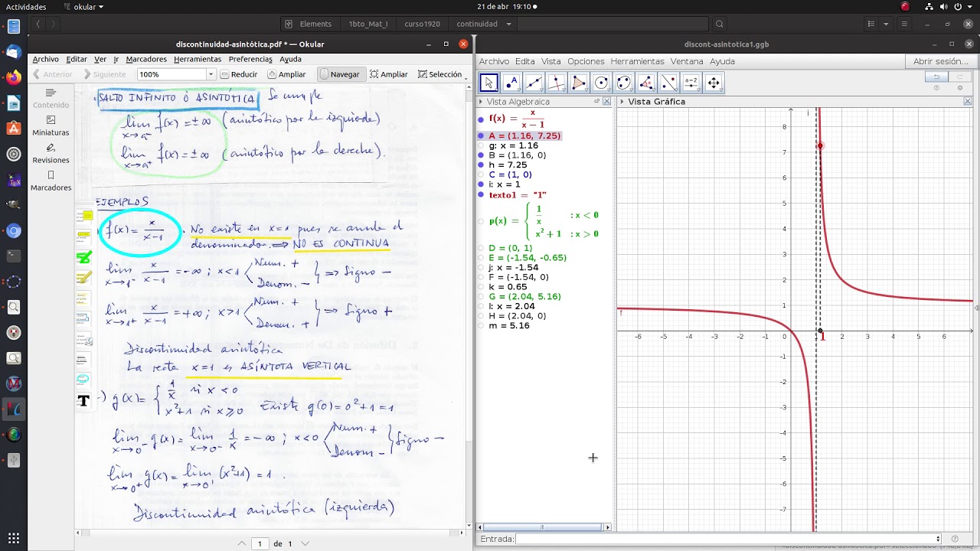
Task: Click the Abrir sesión button
Action: (x=940, y=61)
